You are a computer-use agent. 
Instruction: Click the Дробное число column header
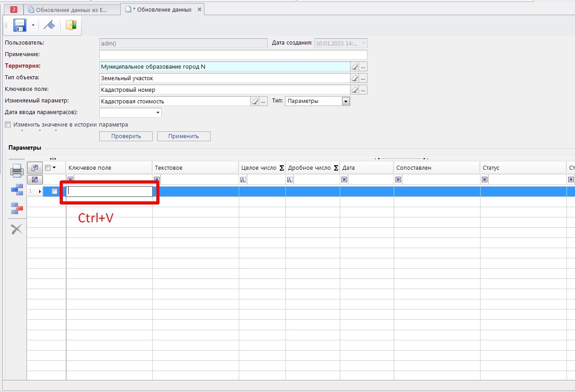point(313,168)
